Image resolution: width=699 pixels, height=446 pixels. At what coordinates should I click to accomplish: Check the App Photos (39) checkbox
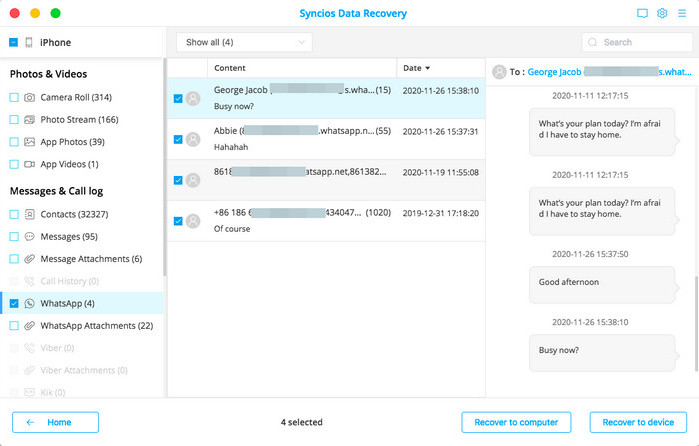[x=14, y=142]
